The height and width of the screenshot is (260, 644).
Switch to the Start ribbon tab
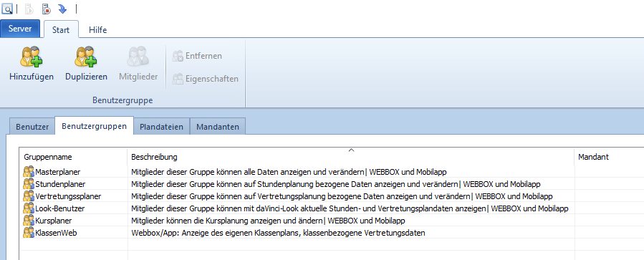pos(61,29)
